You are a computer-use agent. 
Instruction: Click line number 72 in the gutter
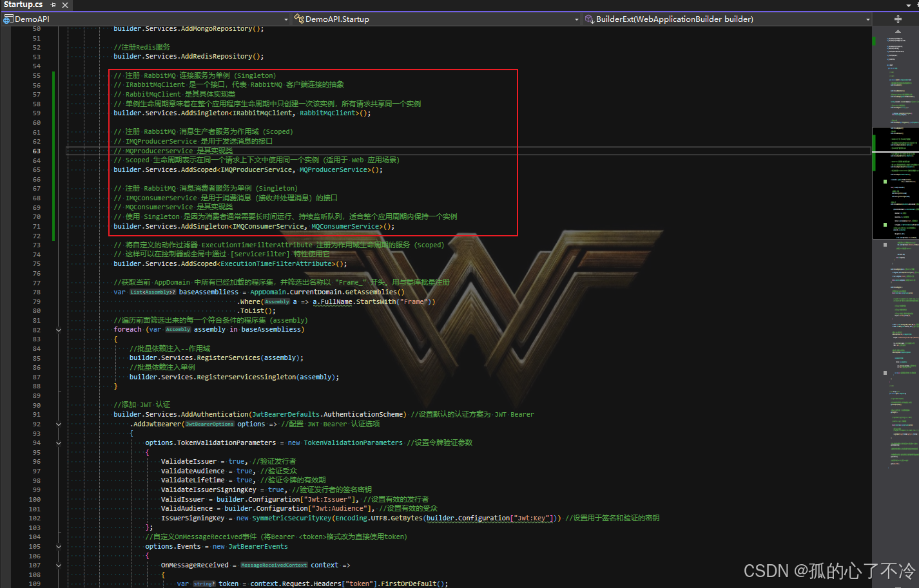37,236
